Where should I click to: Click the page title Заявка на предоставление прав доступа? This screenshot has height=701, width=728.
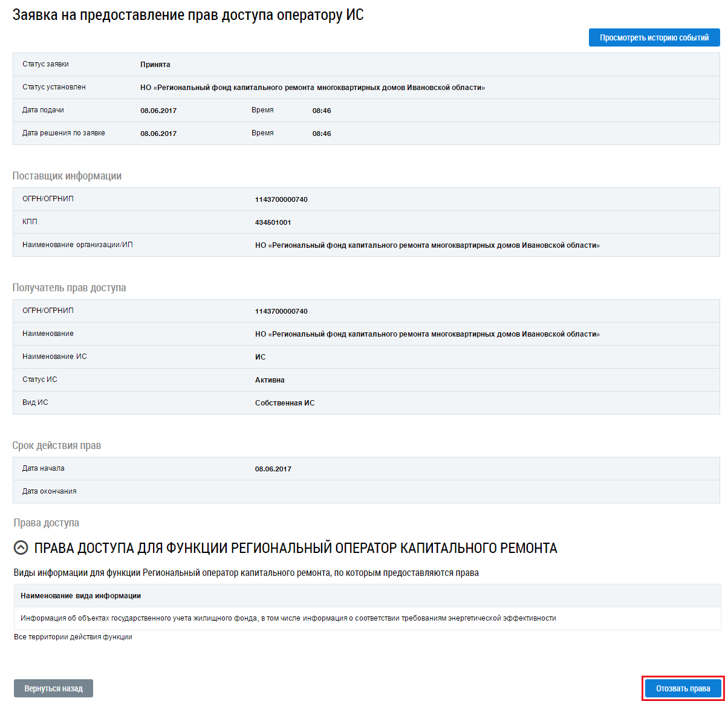tap(188, 15)
